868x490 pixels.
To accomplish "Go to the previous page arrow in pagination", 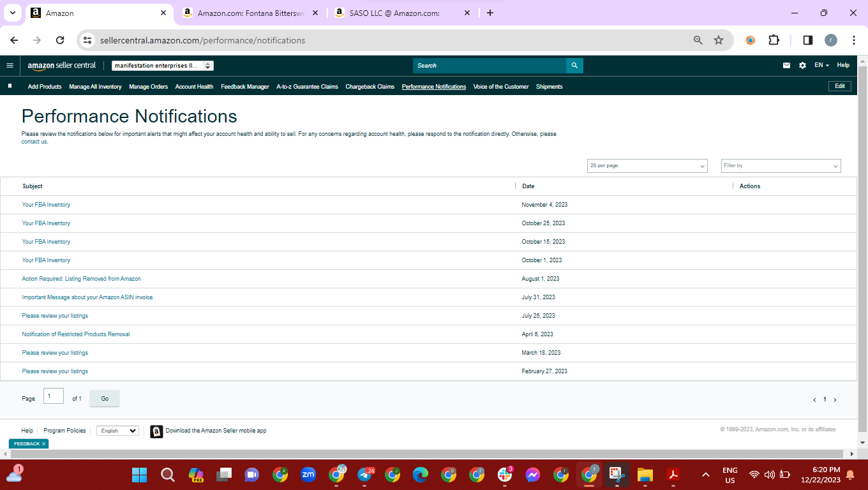I will (x=814, y=400).
